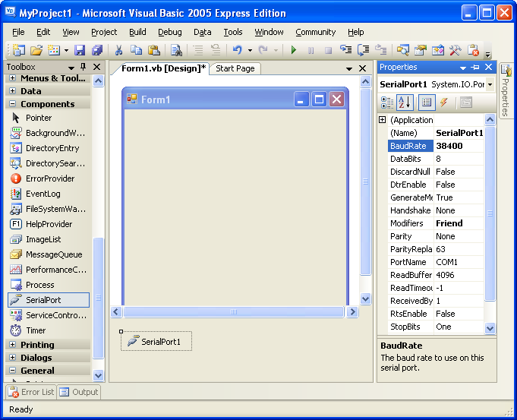Select the MessageQueue component
Image resolution: width=517 pixels, height=420 pixels.
click(x=48, y=254)
